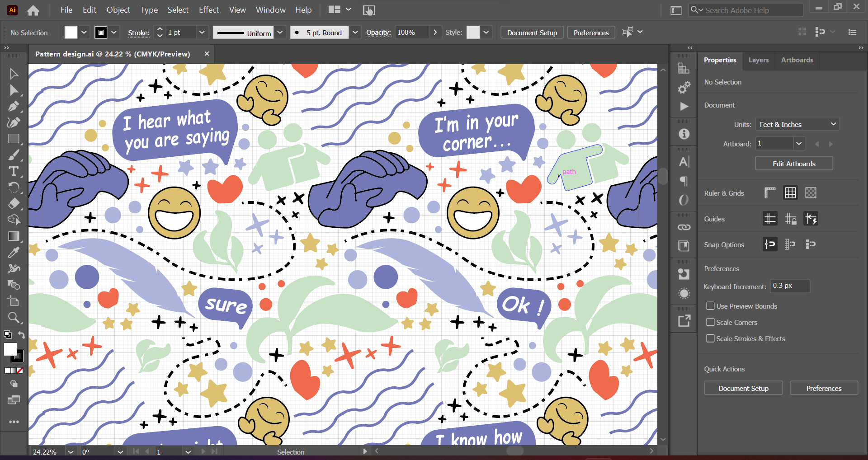The height and width of the screenshot is (460, 868).
Task: Activate the Type tool
Action: tap(14, 171)
